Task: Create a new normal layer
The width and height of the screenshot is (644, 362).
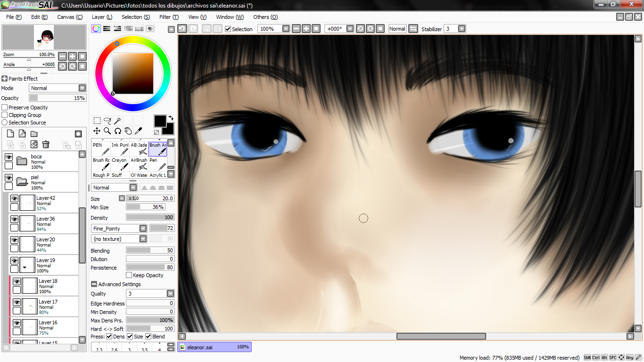Action: 10,134
